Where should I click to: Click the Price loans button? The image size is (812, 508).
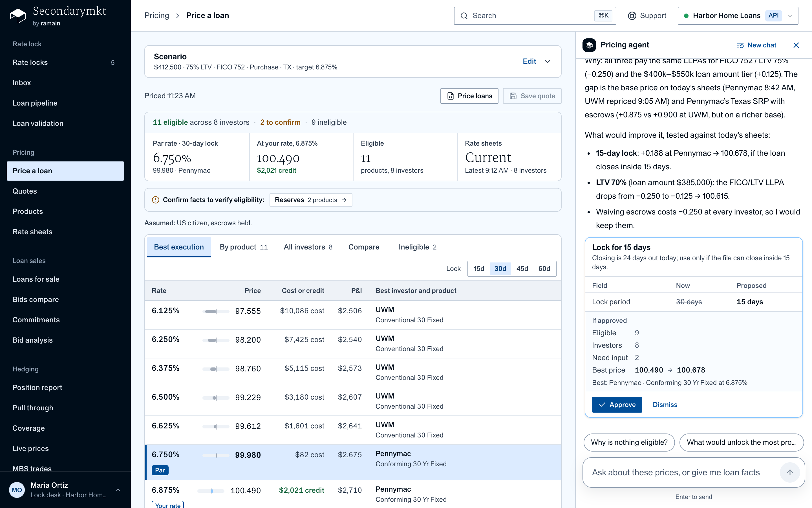[x=469, y=96]
